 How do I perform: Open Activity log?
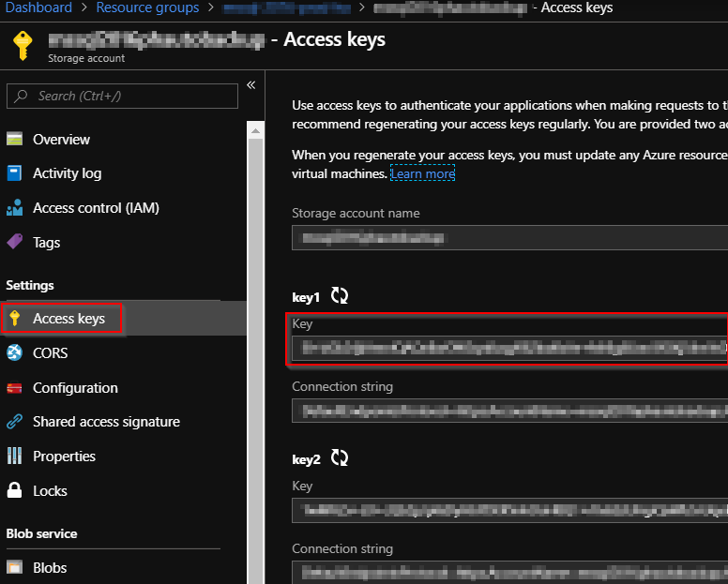click(x=68, y=173)
